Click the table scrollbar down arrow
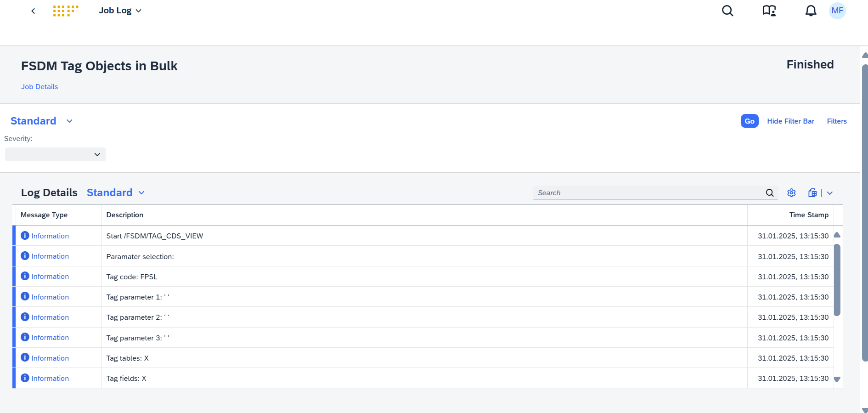868x413 pixels. pyautogui.click(x=837, y=379)
